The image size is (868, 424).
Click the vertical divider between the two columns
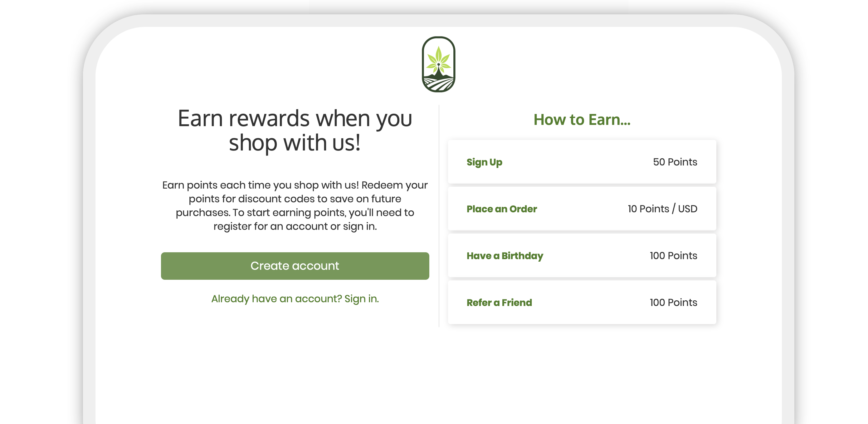point(439,216)
